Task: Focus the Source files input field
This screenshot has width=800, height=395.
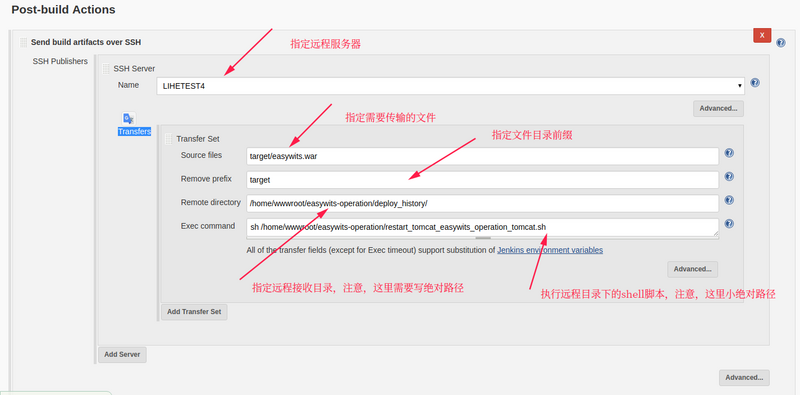Action: point(483,156)
